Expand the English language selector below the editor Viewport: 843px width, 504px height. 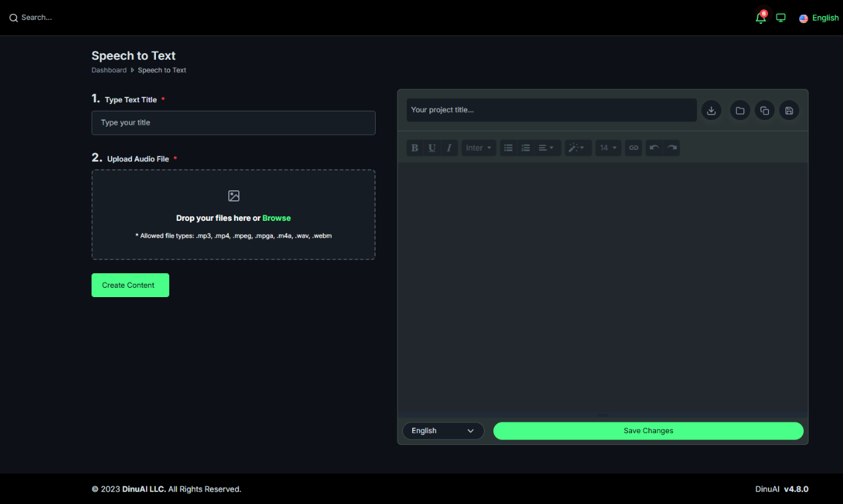[x=443, y=430]
